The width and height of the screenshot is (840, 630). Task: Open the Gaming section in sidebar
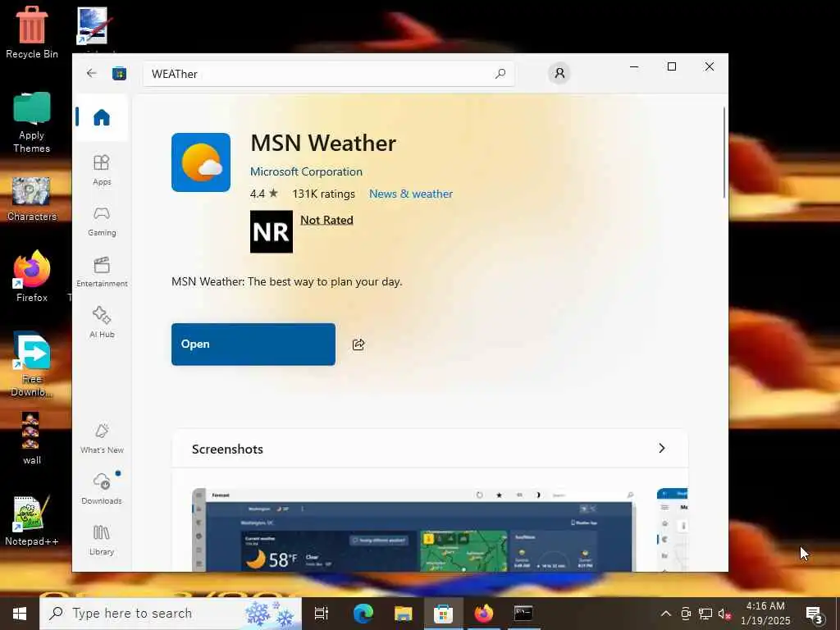101,221
